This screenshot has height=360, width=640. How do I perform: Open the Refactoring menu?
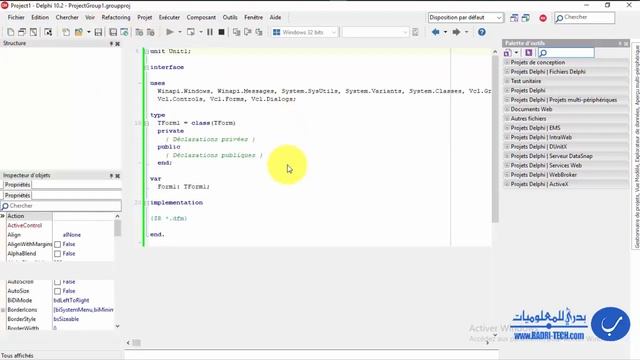click(116, 18)
